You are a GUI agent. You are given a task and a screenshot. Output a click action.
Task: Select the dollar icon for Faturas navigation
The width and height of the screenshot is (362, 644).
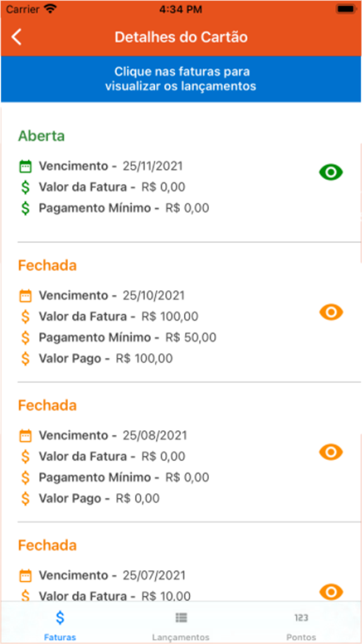[x=60, y=617]
